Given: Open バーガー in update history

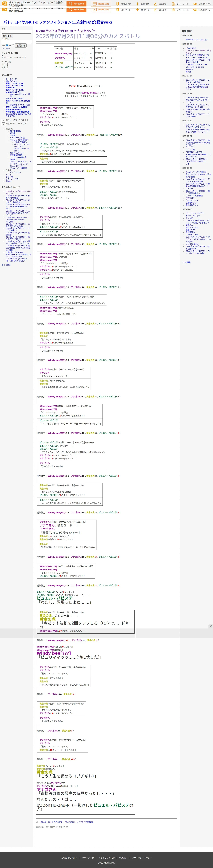Looking at the screenshot, I should click(x=189, y=189).
